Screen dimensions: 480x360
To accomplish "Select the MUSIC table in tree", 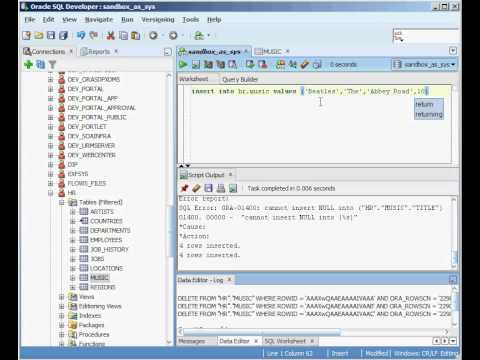I will pyautogui.click(x=99, y=278).
